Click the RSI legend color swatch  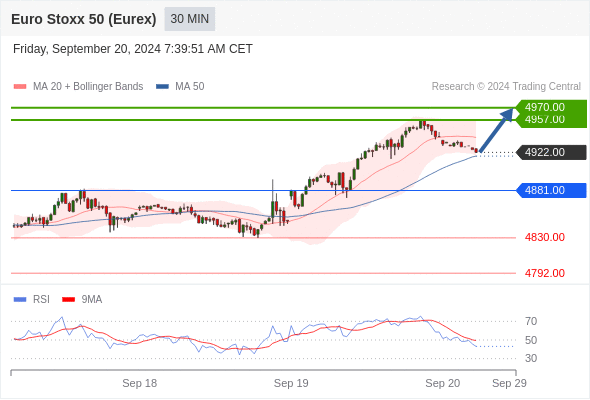(x=20, y=300)
